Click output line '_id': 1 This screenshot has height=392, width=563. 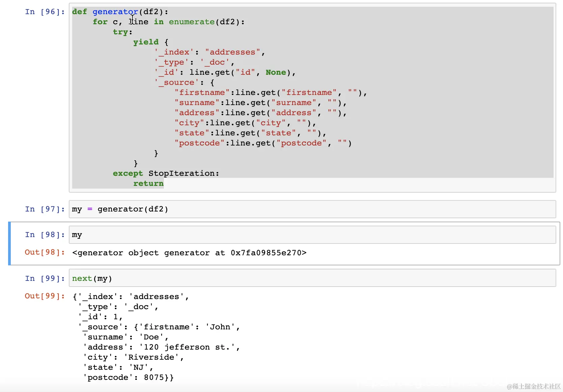[100, 317]
